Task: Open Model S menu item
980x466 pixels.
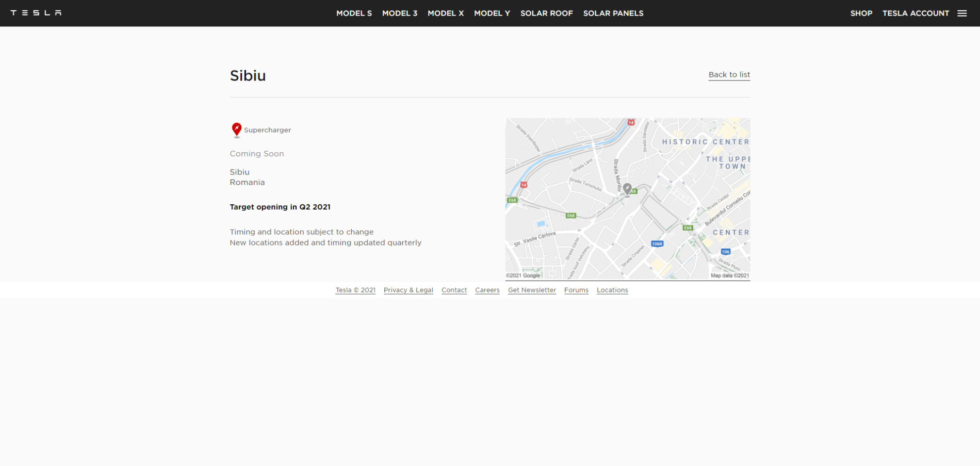Action: click(x=354, y=13)
